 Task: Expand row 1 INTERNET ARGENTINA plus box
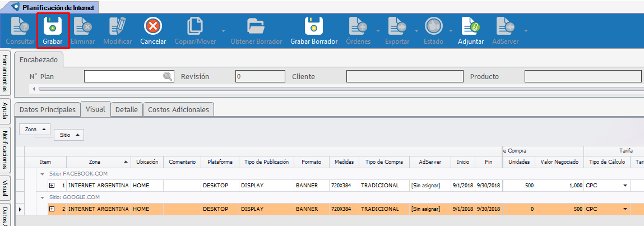pos(52,185)
